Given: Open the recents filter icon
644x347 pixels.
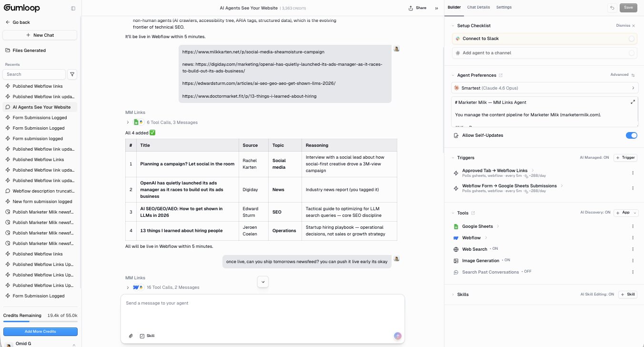Looking at the screenshot, I should (72, 74).
